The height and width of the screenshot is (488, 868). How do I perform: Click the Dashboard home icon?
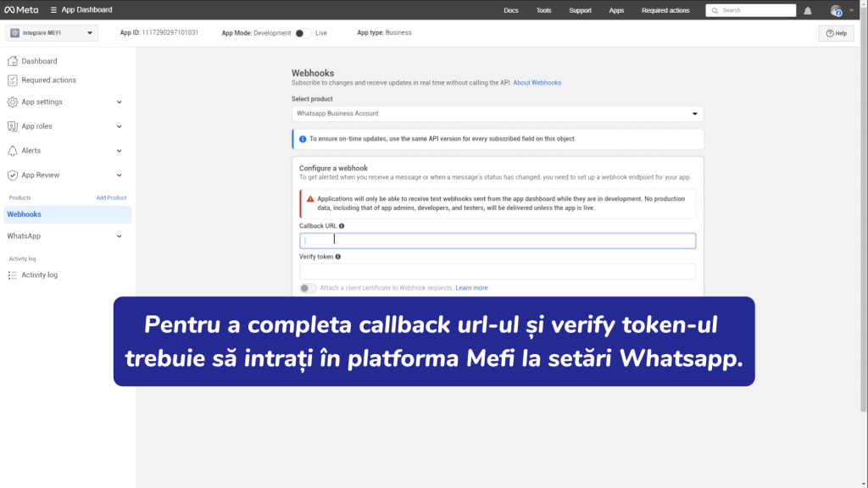click(12, 61)
